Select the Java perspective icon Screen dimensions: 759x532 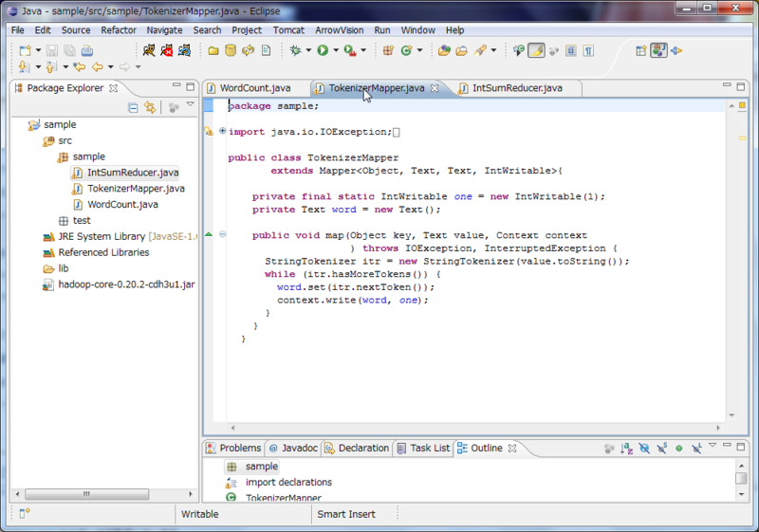pyautogui.click(x=658, y=50)
